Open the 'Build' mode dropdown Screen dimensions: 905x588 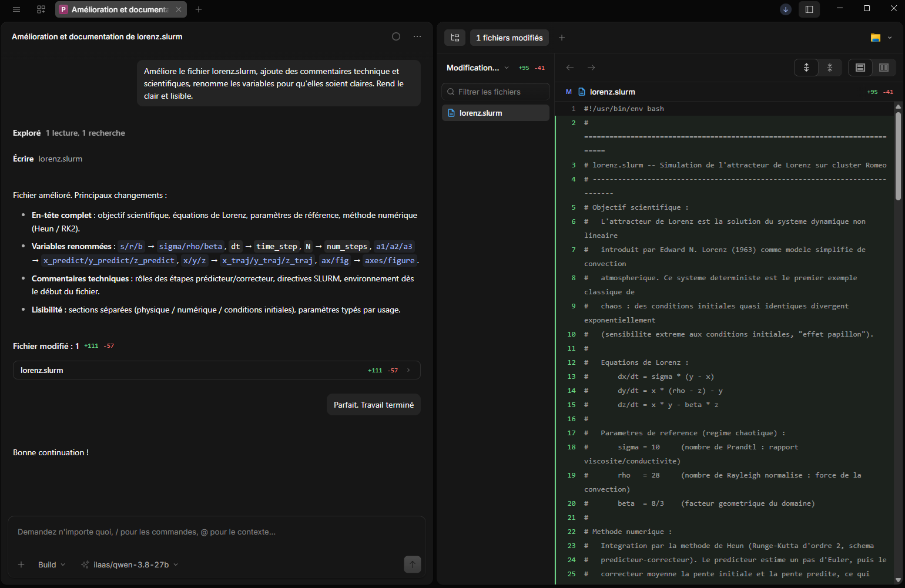[x=52, y=565]
